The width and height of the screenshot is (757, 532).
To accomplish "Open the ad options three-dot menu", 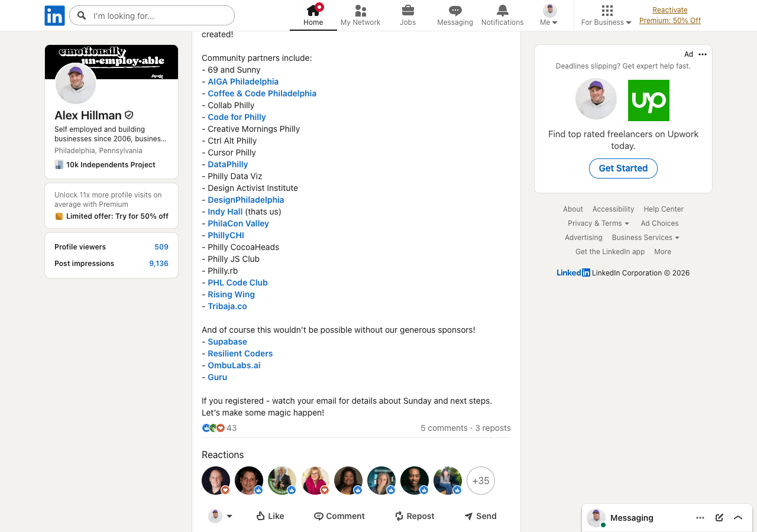I will coord(703,54).
